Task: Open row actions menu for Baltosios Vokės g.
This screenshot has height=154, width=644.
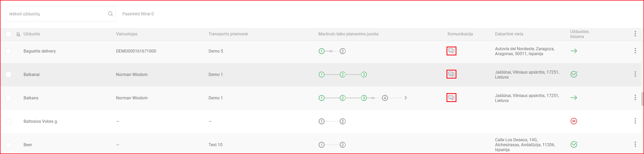Action: coord(635,121)
